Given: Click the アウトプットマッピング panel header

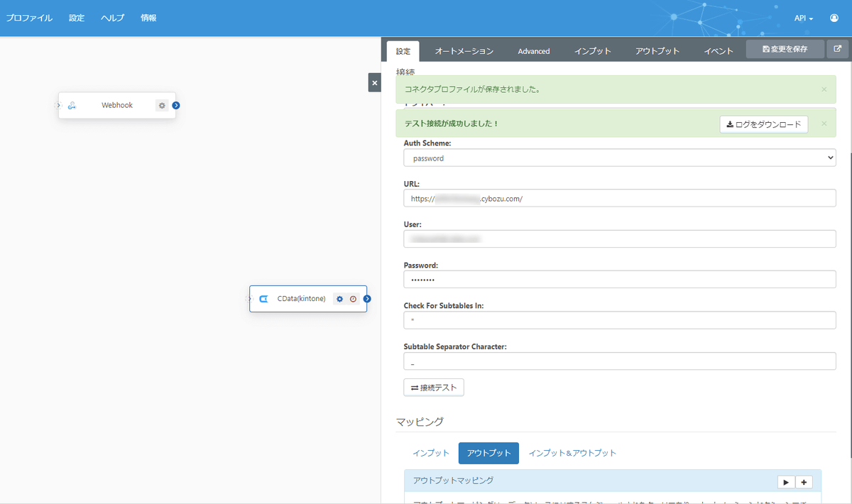Looking at the screenshot, I should click(x=613, y=481).
